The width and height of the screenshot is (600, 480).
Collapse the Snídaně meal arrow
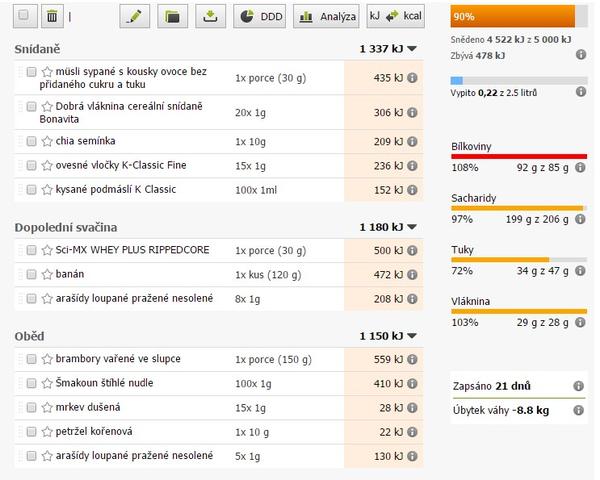[411, 47]
